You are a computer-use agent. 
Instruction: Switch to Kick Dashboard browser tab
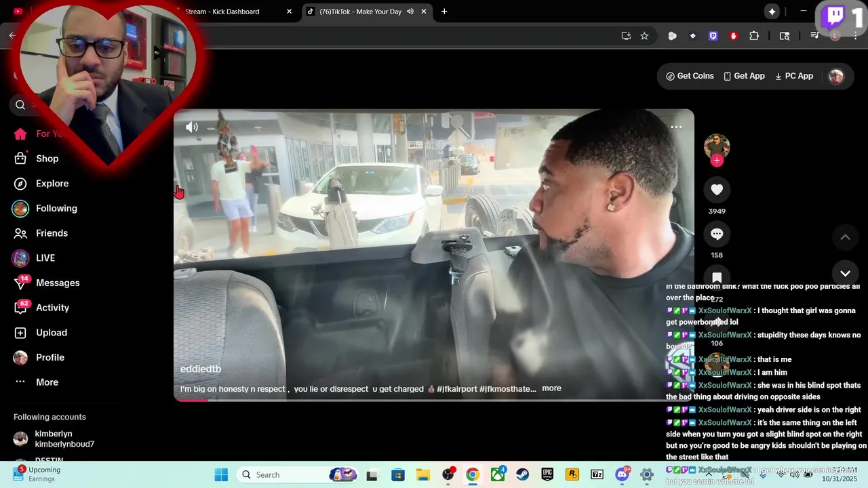tap(222, 12)
